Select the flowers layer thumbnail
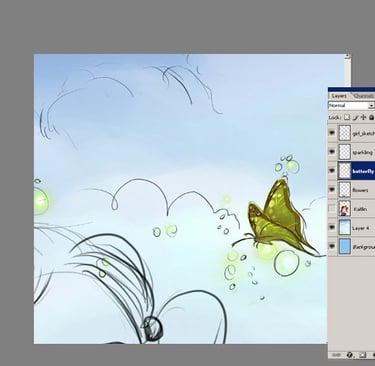This screenshot has height=366, width=375. pyautogui.click(x=344, y=190)
